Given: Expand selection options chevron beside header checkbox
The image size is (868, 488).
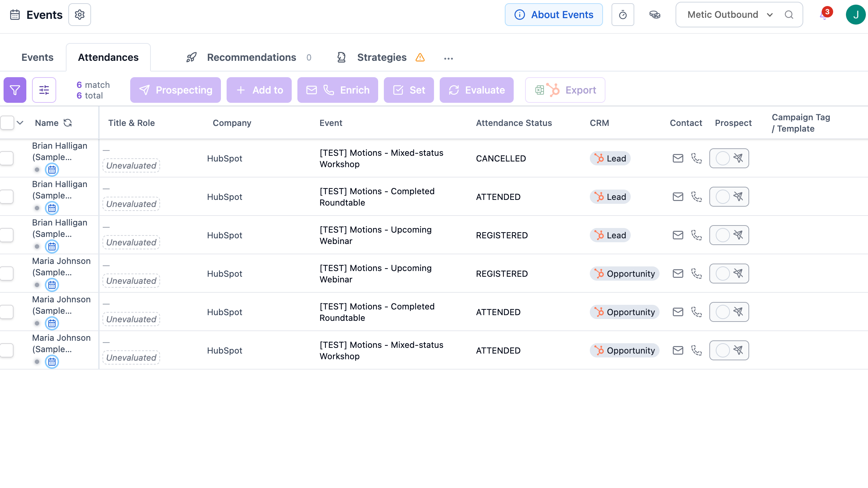Looking at the screenshot, I should 20,123.
